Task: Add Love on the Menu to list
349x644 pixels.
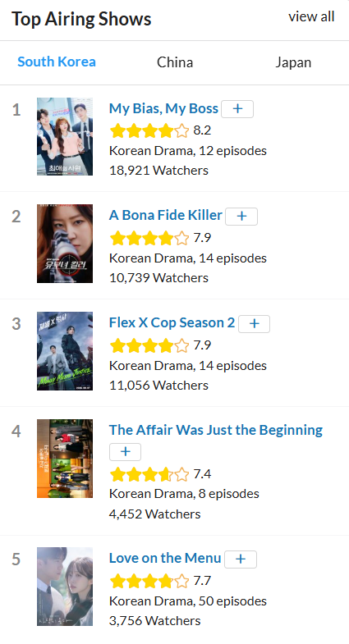Action: (241, 559)
